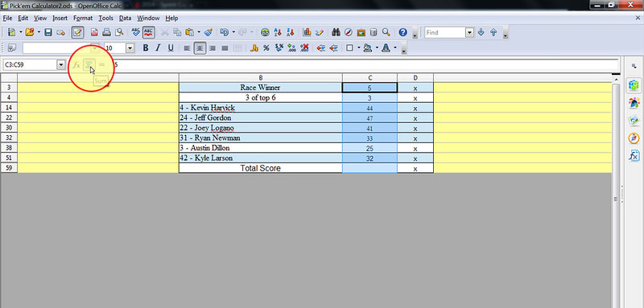Sort ascending with the A-Z icon
The height and width of the screenshot is (308, 644).
[x=278, y=32]
